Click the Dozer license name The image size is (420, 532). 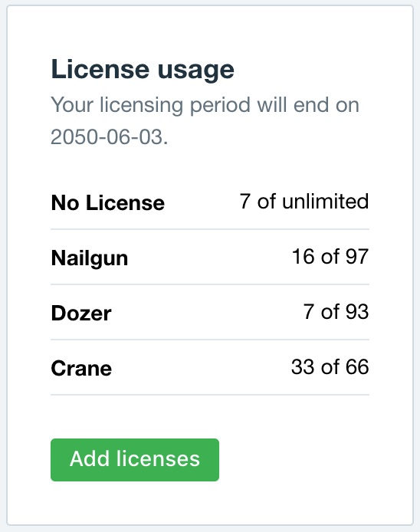tap(81, 313)
